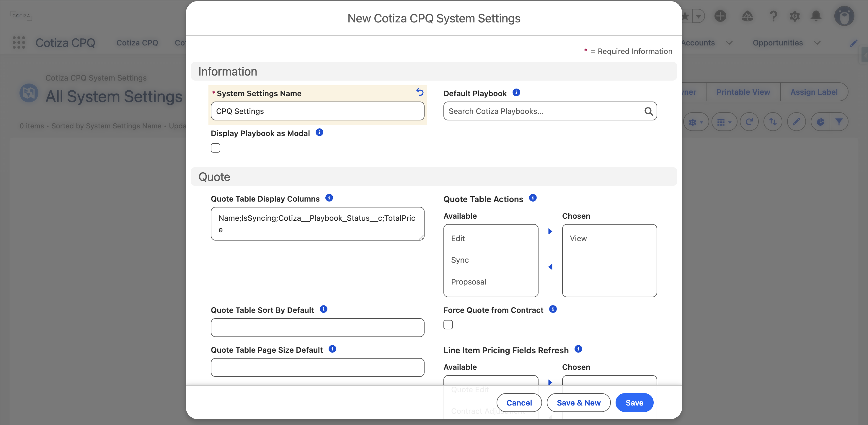868x425 pixels.
Task: Click the search magnifier in Default Playbook
Action: coord(648,111)
